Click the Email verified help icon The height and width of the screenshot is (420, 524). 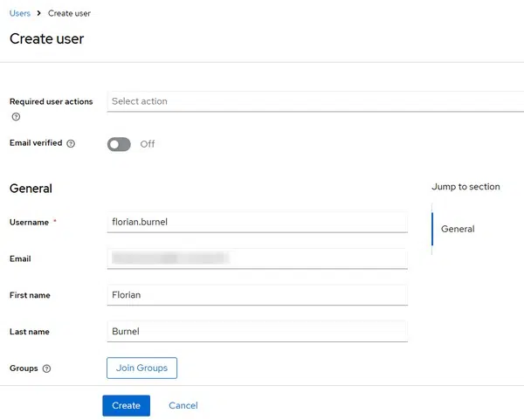71,143
